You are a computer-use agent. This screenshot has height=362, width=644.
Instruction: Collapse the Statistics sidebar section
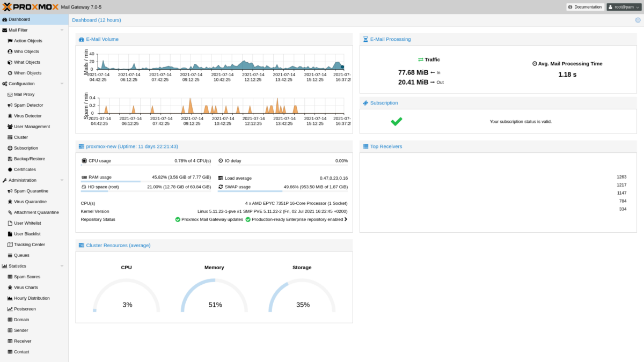[62, 266]
